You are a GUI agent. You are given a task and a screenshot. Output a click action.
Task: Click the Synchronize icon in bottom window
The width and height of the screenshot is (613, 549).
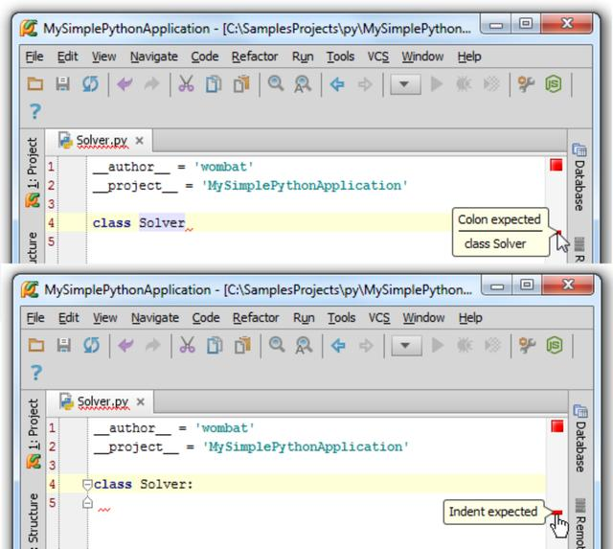point(91,345)
